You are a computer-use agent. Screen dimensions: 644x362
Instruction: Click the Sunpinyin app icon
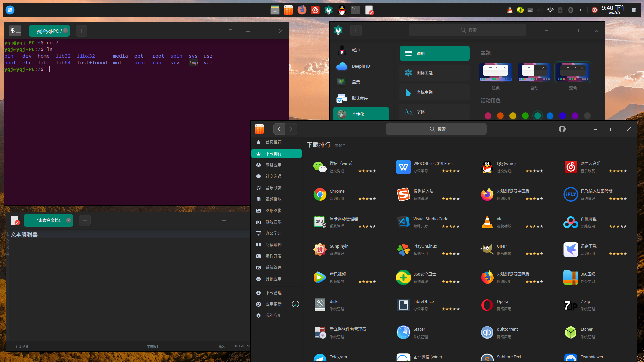pos(320,249)
